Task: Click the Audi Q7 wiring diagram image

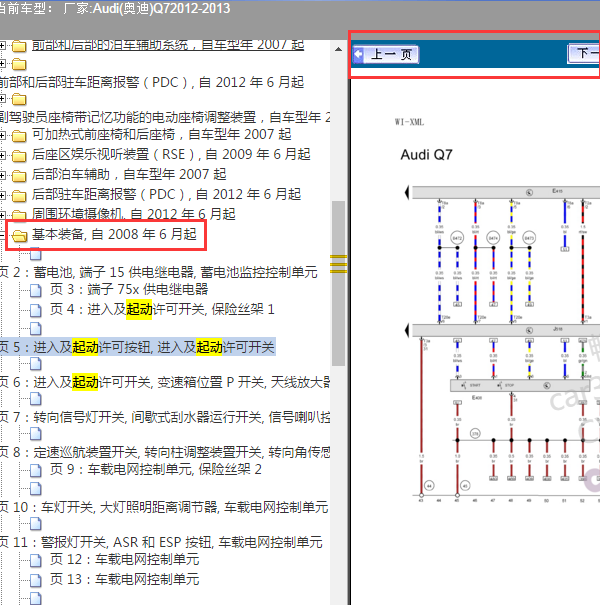Action: click(x=502, y=343)
